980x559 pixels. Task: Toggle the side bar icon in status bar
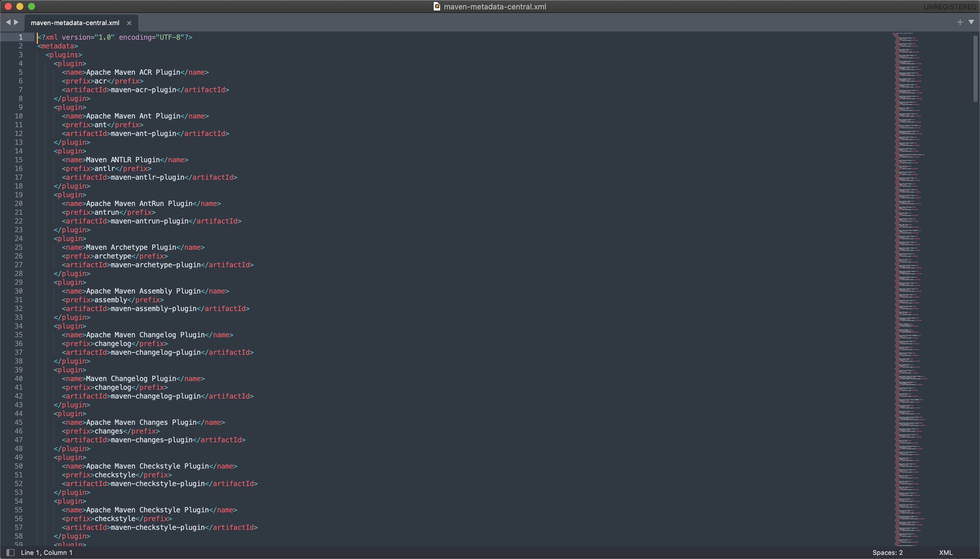click(10, 553)
